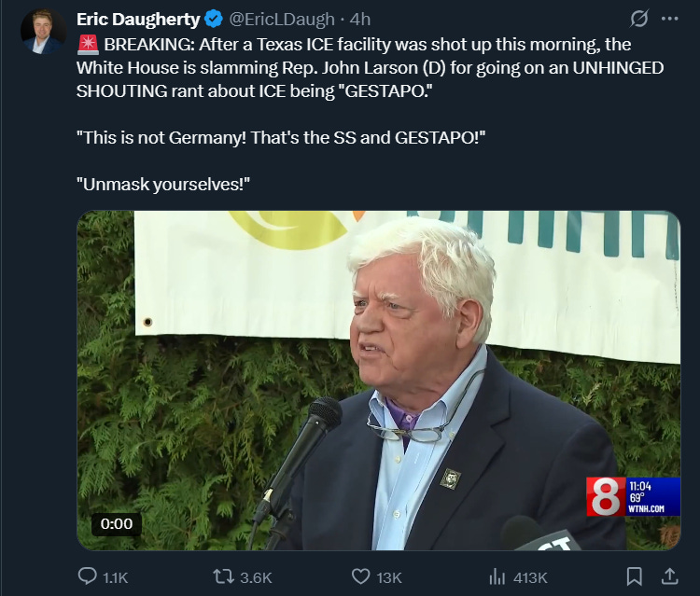The width and height of the screenshot is (700, 596).
Task: Click the 0:00 video time badge
Action: (117, 524)
